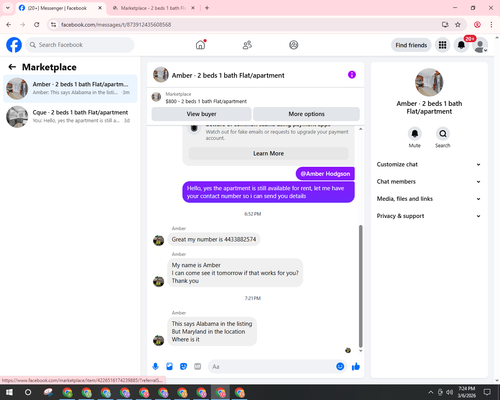This screenshot has width=500, height=400.
Task: Open the account profile avatar menu
Action: tap(480, 45)
